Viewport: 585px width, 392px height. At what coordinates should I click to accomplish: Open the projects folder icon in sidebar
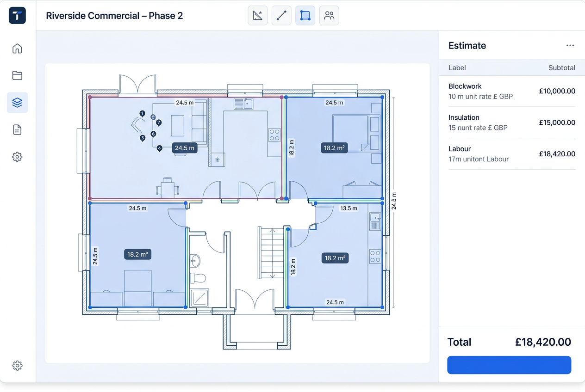click(x=17, y=75)
